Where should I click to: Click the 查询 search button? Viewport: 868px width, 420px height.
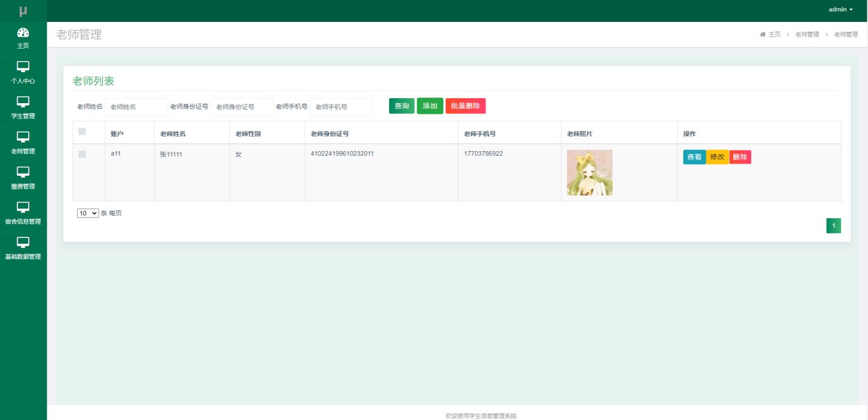[402, 106]
